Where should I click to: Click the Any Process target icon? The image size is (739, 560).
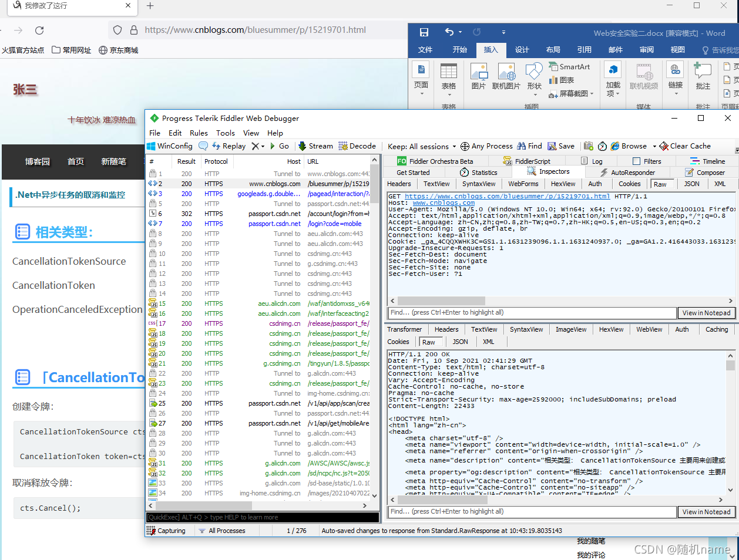click(465, 146)
